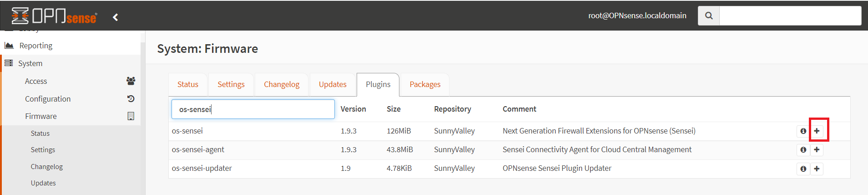Click the Version column header
868x195 pixels.
pyautogui.click(x=353, y=109)
